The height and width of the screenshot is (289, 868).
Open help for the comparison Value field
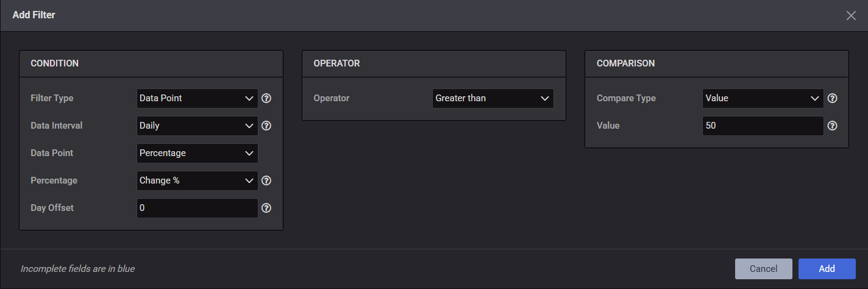832,126
